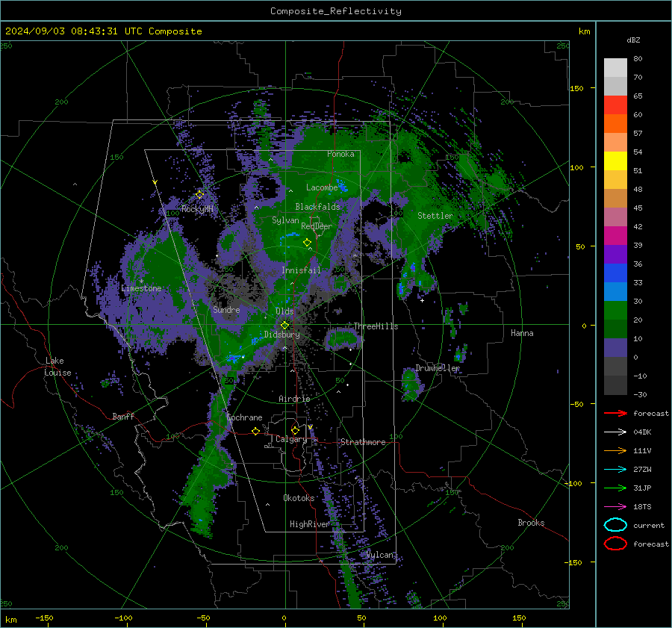Click the yellow diamond marker below Cochrane
Image resolution: width=672 pixels, height=628 pixels.
click(x=255, y=431)
